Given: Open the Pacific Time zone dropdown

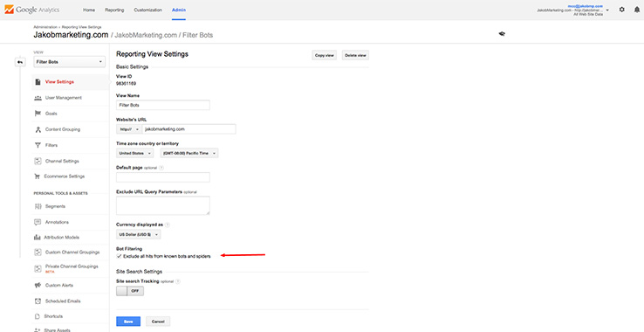Looking at the screenshot, I should tap(189, 153).
